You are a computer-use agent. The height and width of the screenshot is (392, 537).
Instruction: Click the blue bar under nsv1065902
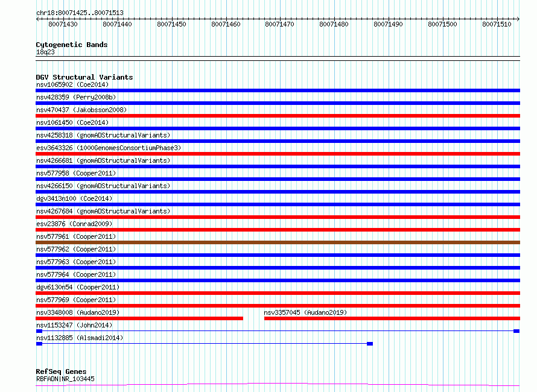pos(278,90)
